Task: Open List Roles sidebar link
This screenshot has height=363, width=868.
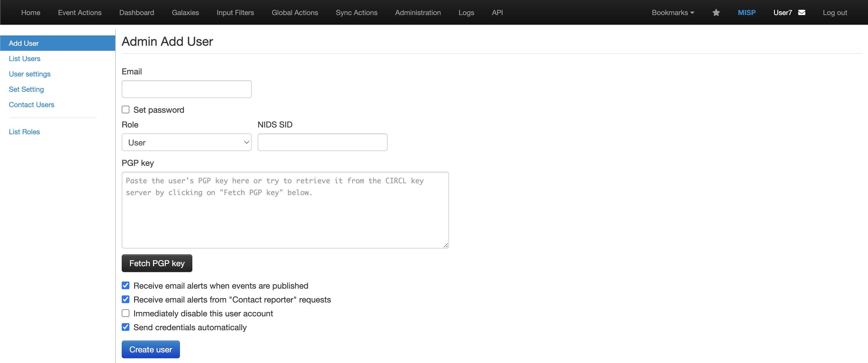Action: pos(24,132)
